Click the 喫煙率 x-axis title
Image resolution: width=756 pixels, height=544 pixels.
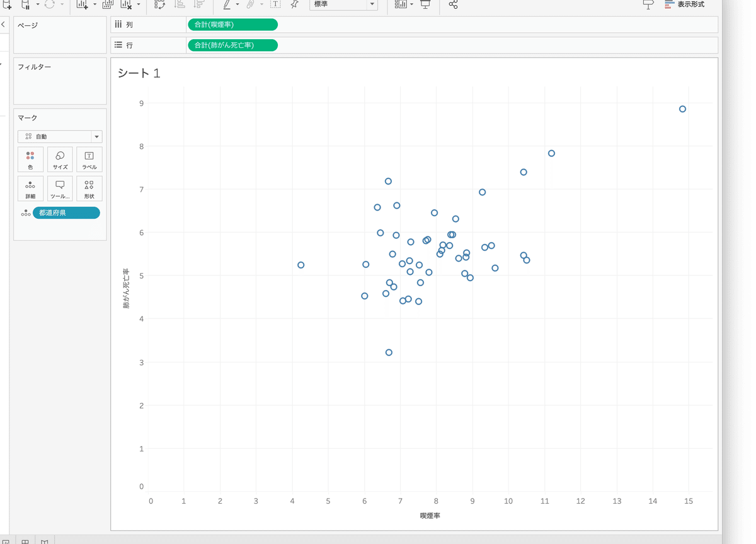click(430, 516)
